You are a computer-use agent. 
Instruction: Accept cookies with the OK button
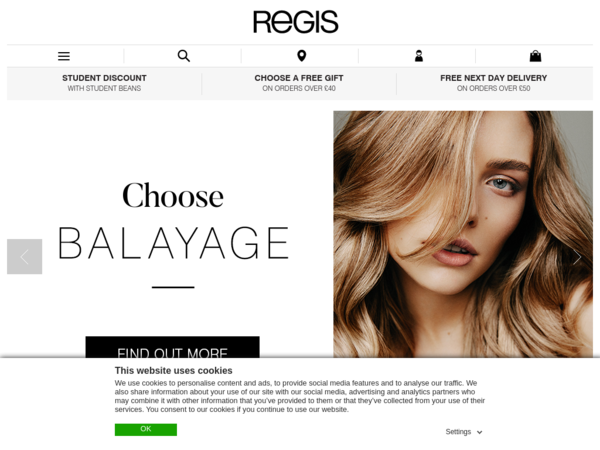coord(146,429)
